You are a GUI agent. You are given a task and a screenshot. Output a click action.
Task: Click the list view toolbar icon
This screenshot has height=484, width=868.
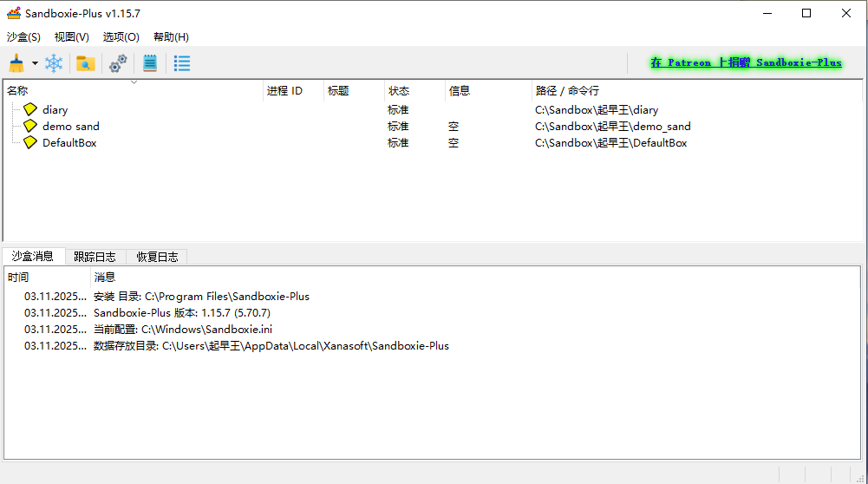(x=181, y=63)
